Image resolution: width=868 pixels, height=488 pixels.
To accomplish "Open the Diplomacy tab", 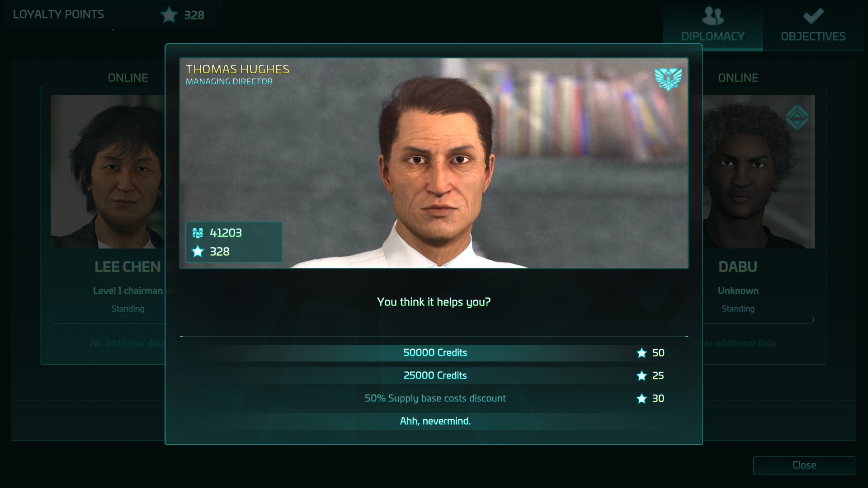I will [713, 25].
